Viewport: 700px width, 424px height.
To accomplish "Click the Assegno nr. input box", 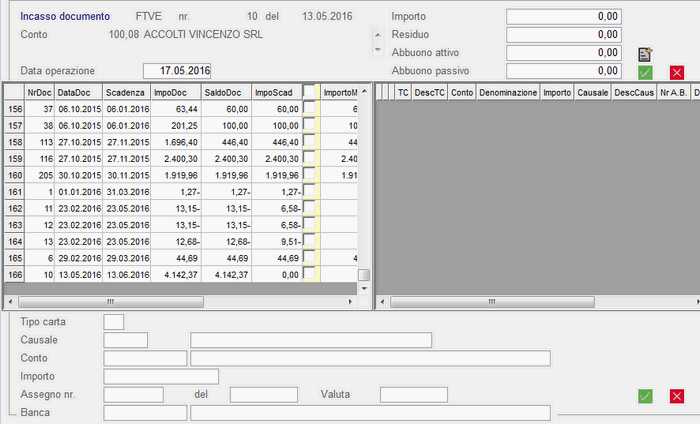I will 133,395.
